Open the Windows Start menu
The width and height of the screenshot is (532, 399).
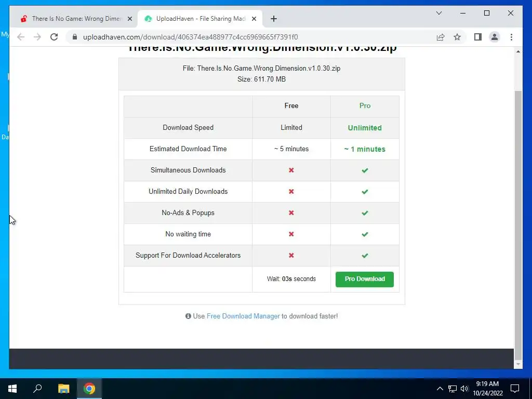(12, 389)
